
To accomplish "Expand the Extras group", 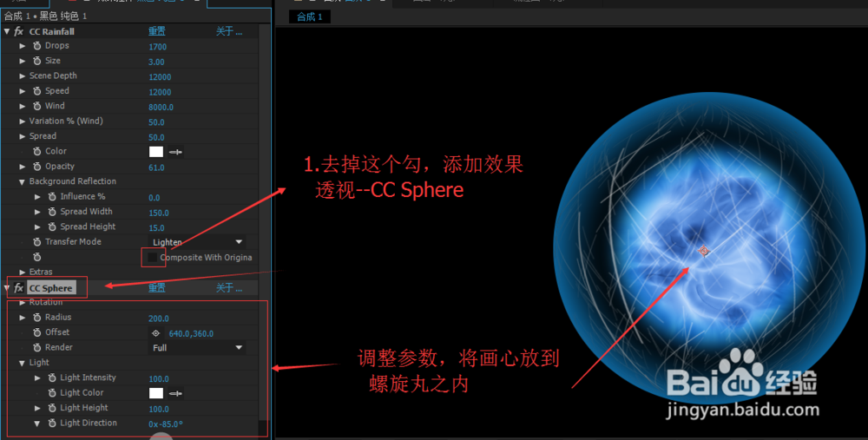I will pos(23,272).
